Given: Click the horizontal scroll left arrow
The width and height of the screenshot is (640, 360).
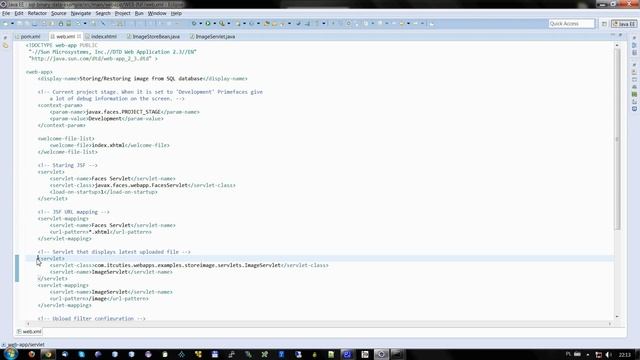Looking at the screenshot, I should [x=28, y=324].
